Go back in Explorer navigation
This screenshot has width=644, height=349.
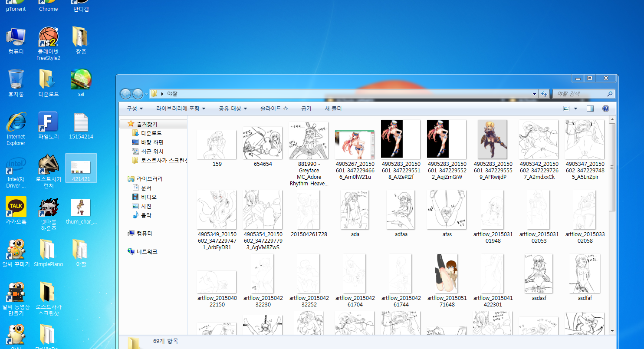click(126, 94)
